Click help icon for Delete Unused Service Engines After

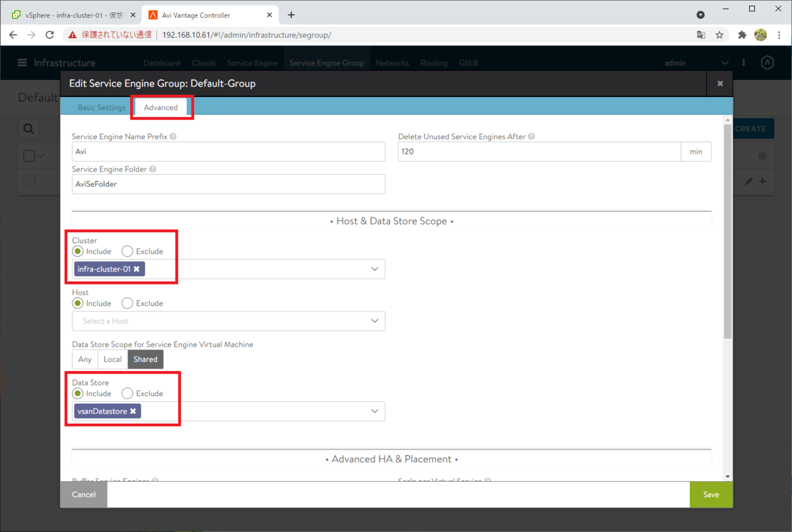tap(531, 137)
